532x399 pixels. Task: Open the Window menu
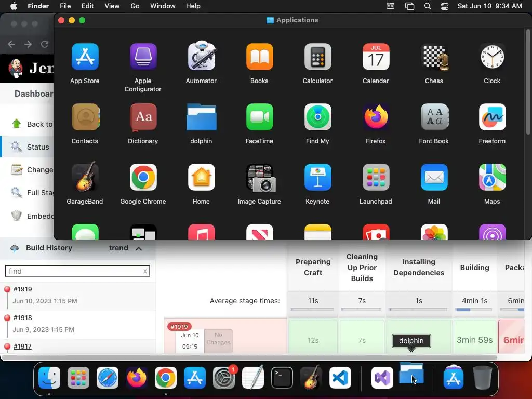(x=163, y=6)
